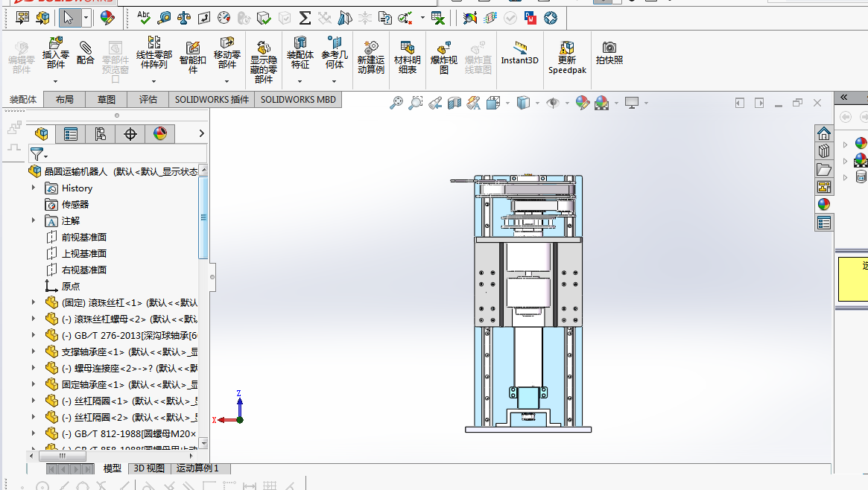
Task: Switch to the 评估 ribbon tab
Action: pos(148,99)
